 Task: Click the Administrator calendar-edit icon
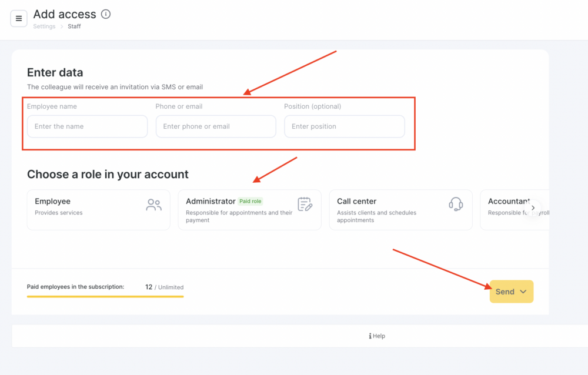(x=305, y=205)
